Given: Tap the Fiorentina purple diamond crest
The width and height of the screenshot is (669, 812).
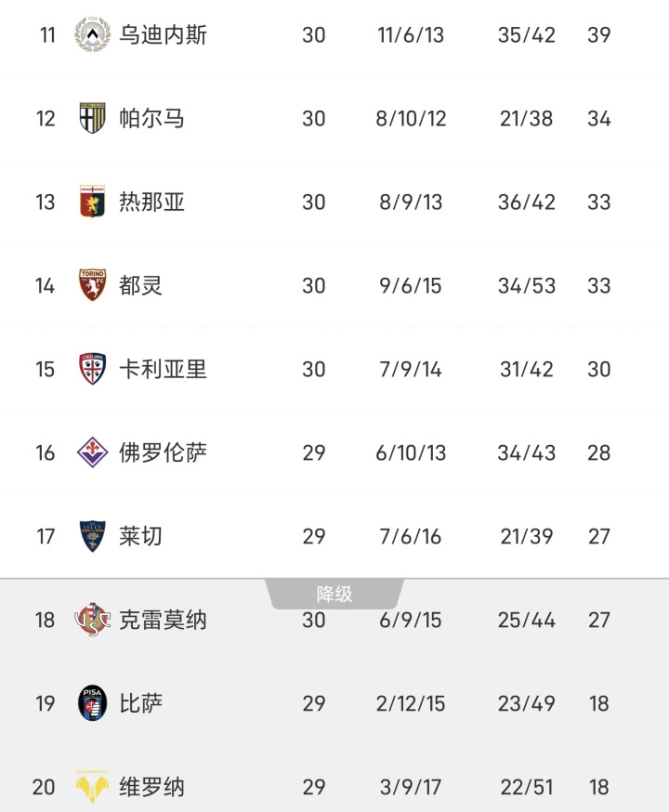Looking at the screenshot, I should [x=92, y=452].
